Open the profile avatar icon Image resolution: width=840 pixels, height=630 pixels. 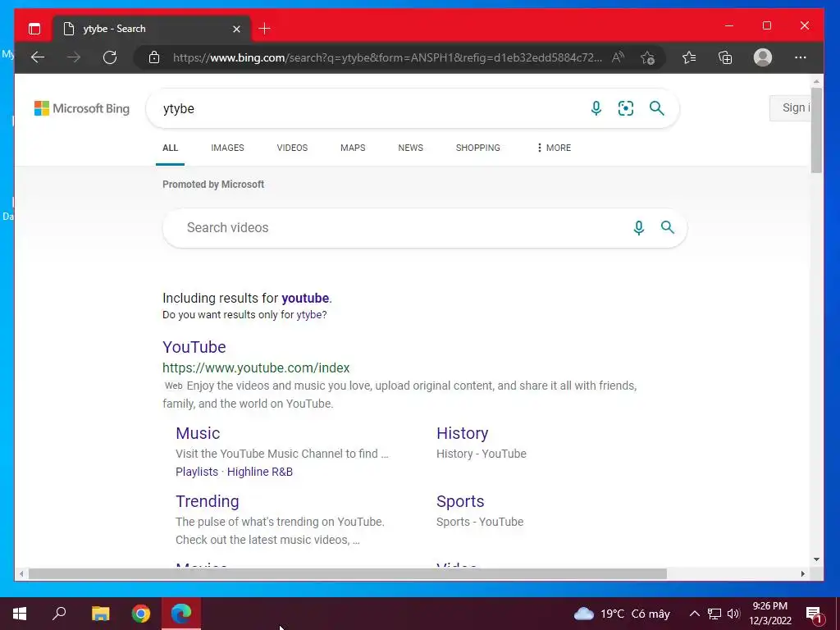point(762,57)
